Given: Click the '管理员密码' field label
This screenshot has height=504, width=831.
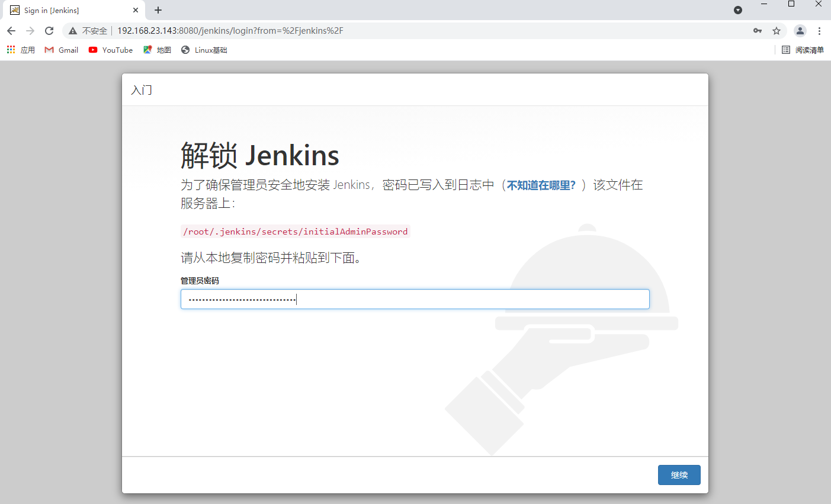Looking at the screenshot, I should point(200,281).
